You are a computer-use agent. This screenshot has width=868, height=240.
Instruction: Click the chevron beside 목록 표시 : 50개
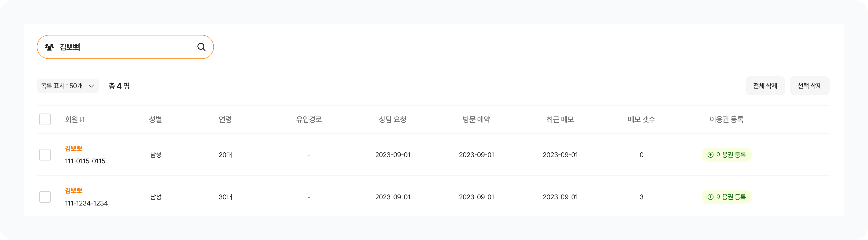tap(91, 86)
